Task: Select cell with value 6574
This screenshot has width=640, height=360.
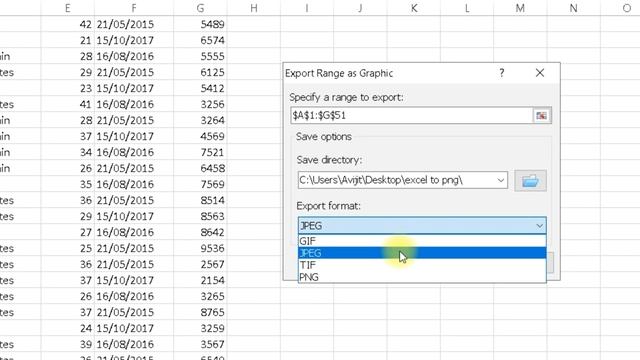Action: point(200,40)
